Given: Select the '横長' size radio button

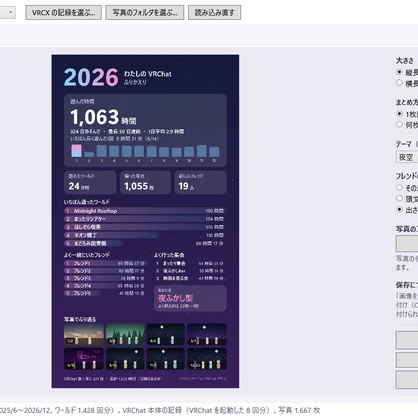Looking at the screenshot, I should [x=399, y=83].
